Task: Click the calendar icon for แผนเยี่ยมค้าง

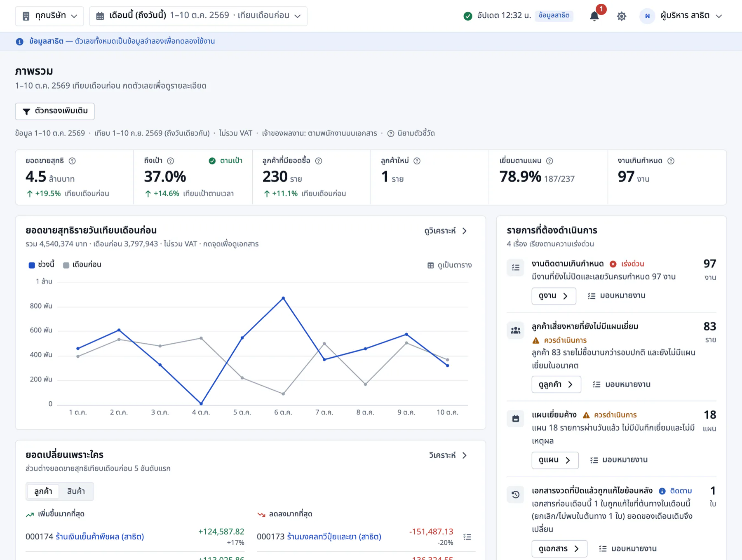Action: tap(516, 419)
